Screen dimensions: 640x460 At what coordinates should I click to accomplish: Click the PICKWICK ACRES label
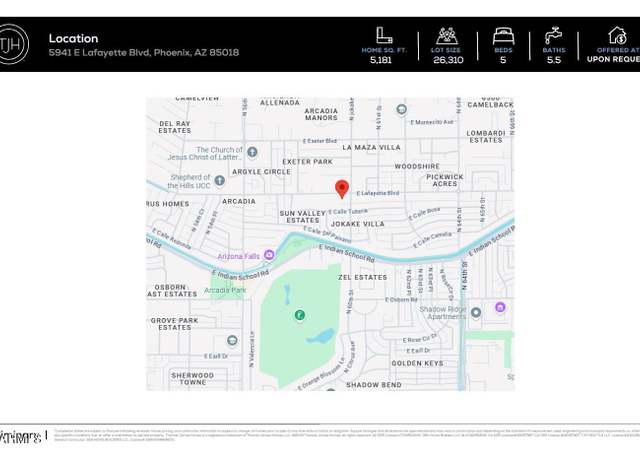(445, 180)
